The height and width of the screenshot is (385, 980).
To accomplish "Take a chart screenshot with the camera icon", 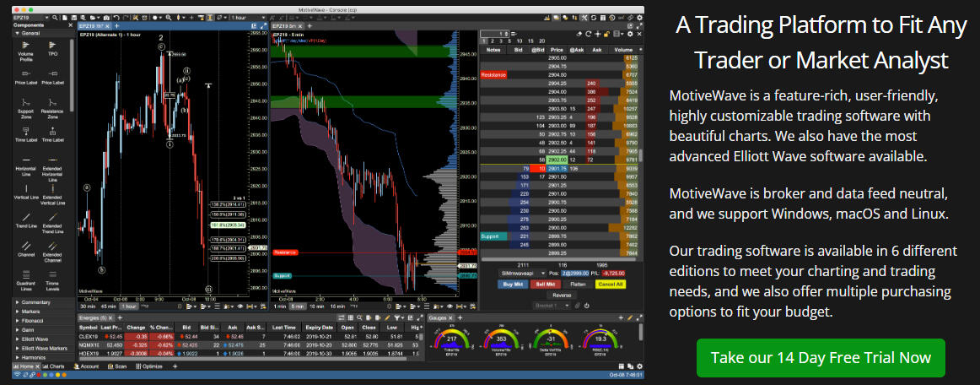I will [x=106, y=18].
